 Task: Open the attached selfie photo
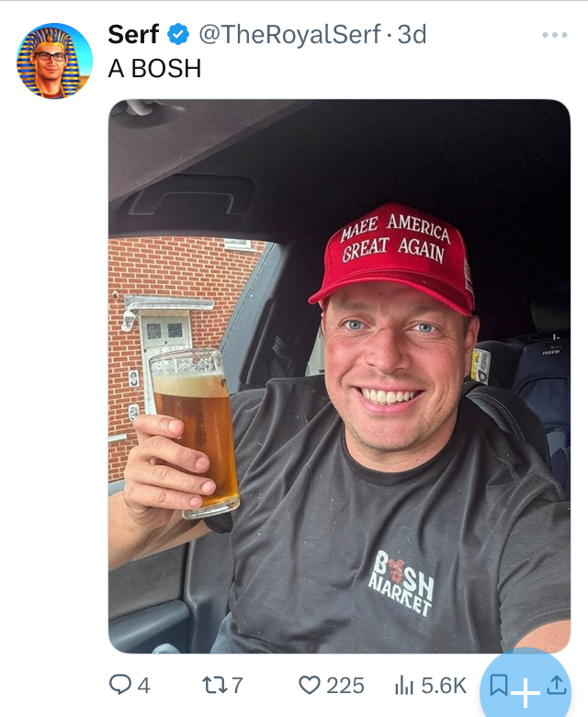point(339,376)
